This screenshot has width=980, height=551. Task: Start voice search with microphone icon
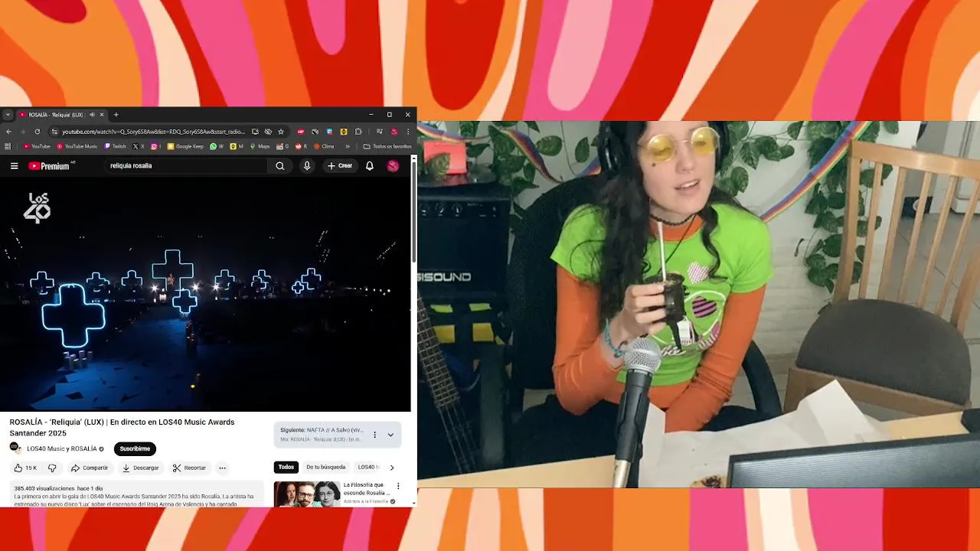(x=307, y=166)
